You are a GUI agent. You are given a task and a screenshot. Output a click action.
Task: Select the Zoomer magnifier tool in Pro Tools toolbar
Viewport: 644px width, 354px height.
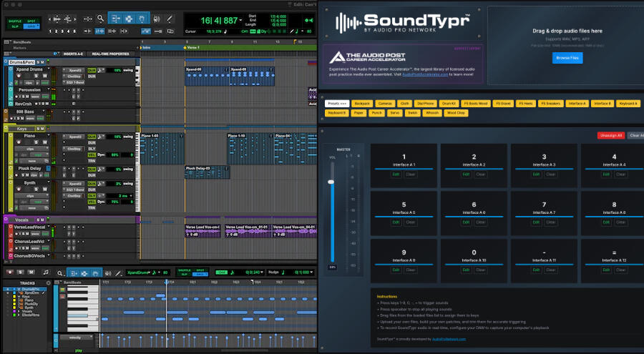click(x=100, y=19)
